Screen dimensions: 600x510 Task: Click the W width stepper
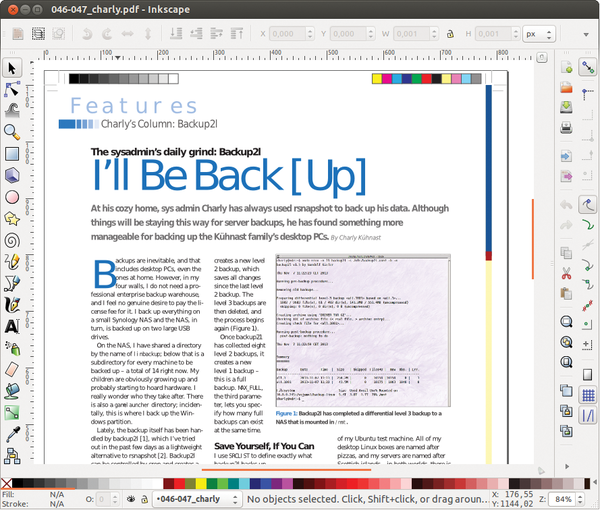point(434,34)
